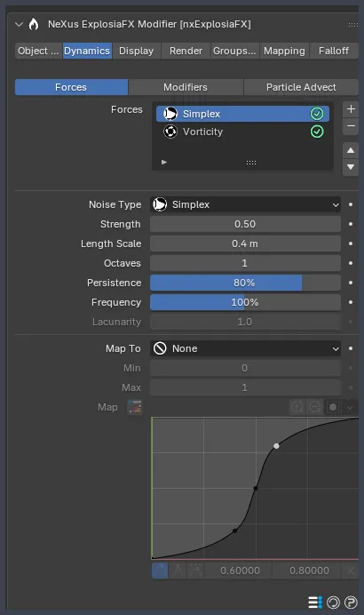Zoom out the curve with minus magnifier
The height and width of the screenshot is (615, 364).
tap(314, 408)
